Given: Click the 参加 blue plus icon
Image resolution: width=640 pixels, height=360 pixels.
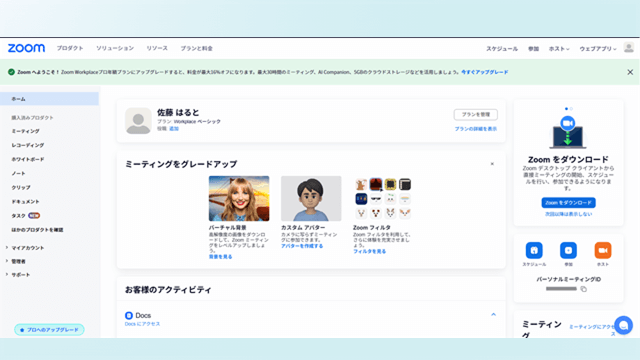Looking at the screenshot, I should click(x=568, y=250).
